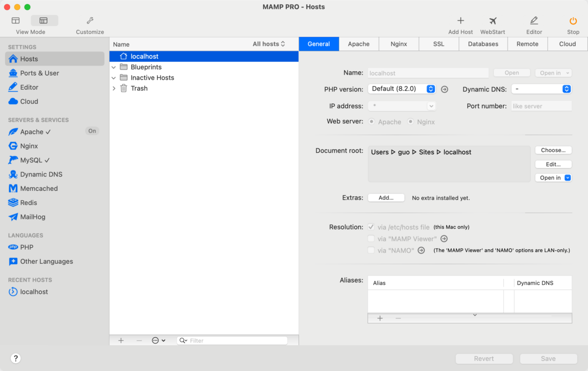Screen dimensions: 588x371
Task: Click the Port number field
Action: [x=541, y=106]
